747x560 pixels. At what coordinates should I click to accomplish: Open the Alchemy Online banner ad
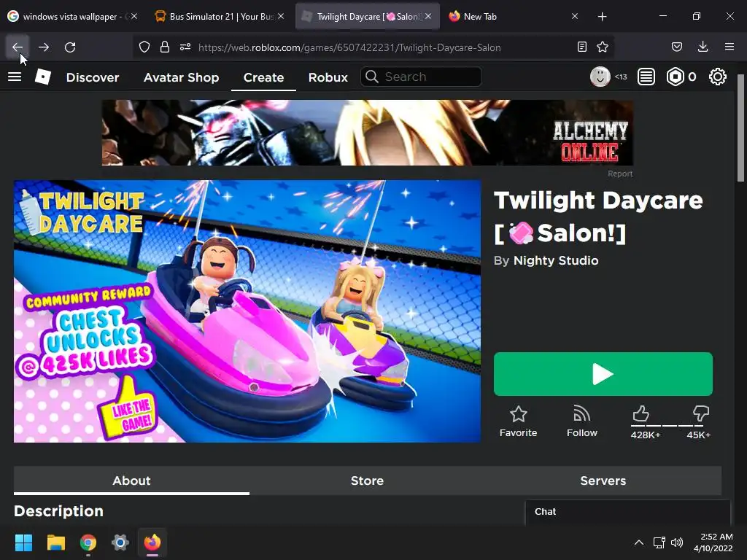tap(368, 133)
